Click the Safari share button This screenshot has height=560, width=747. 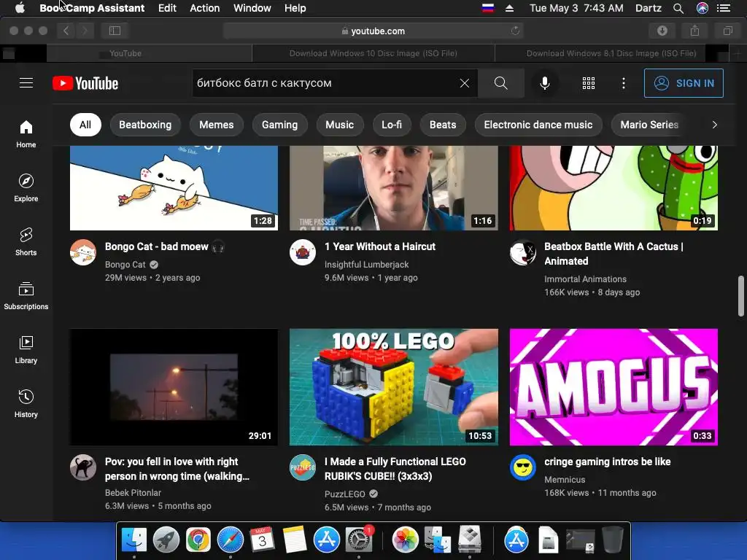(695, 31)
